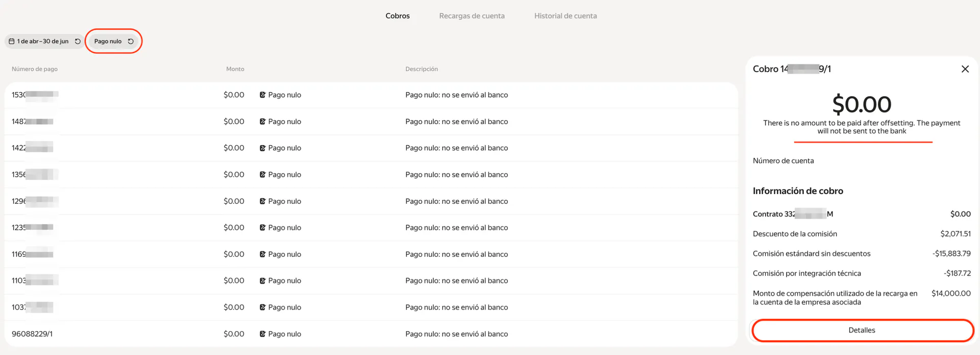This screenshot has height=355, width=980.
Task: Click the Pago nulo icon in row 1530
Action: pos(262,95)
